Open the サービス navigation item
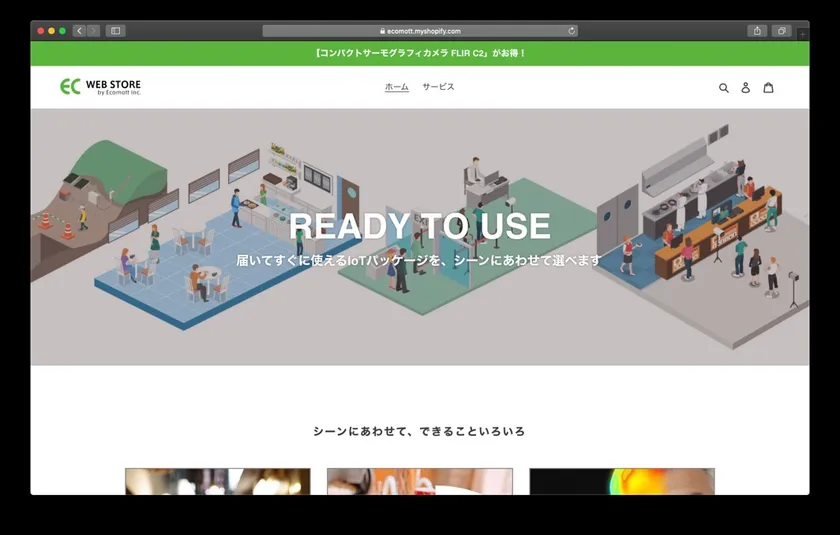This screenshot has height=535, width=840. tap(438, 87)
